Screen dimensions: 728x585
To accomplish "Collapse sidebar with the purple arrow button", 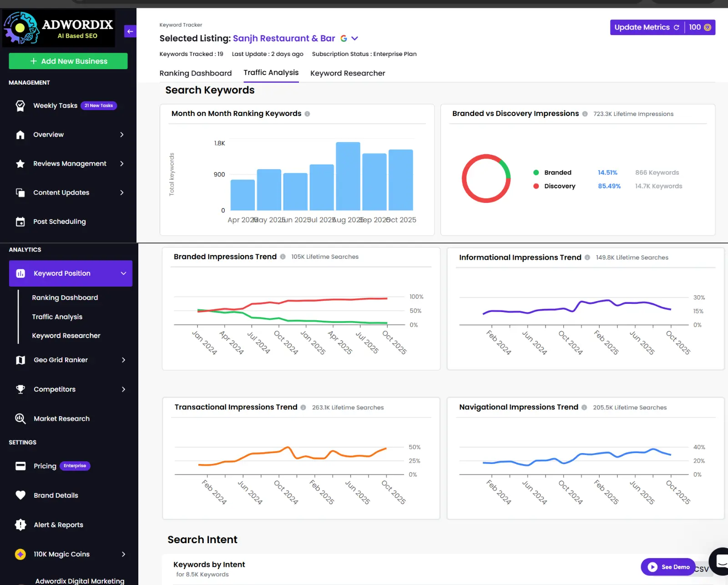I will (x=130, y=31).
